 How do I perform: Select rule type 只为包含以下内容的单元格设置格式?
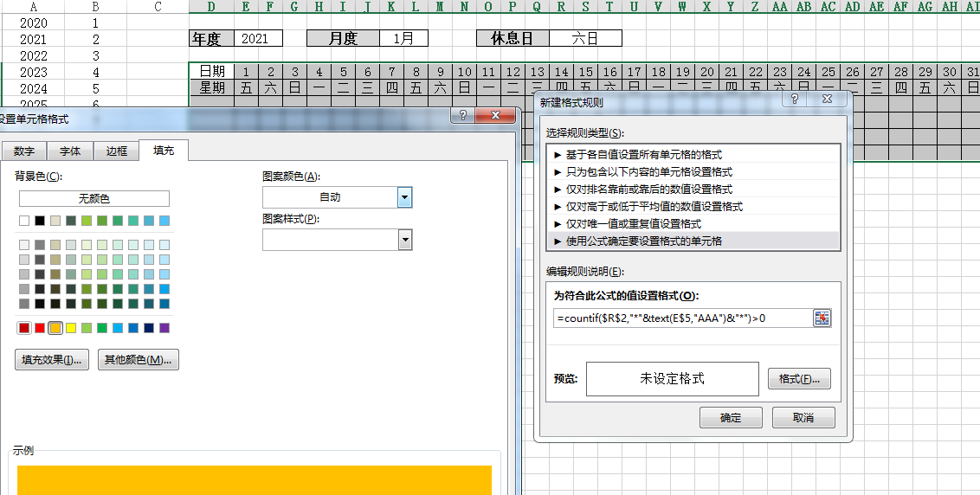point(693,172)
